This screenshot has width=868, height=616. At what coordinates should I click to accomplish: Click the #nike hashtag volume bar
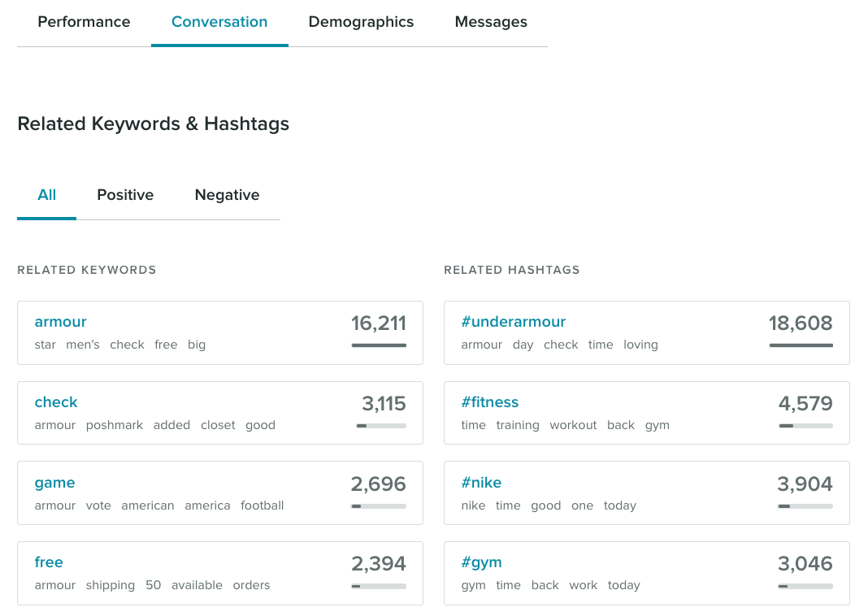pyautogui.click(x=805, y=505)
